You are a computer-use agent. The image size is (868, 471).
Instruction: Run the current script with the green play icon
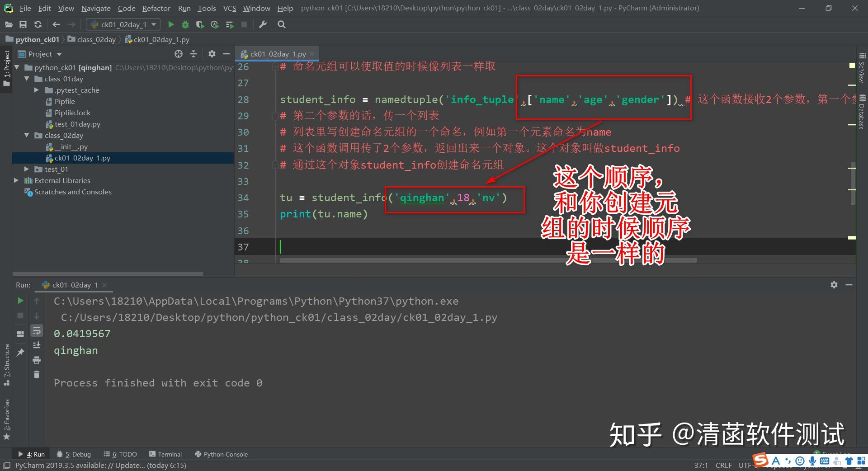(171, 24)
